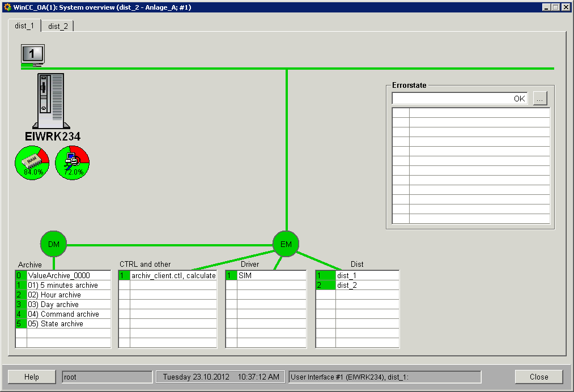
Task: Click the EIWRK234 server tower icon
Action: pos(50,101)
